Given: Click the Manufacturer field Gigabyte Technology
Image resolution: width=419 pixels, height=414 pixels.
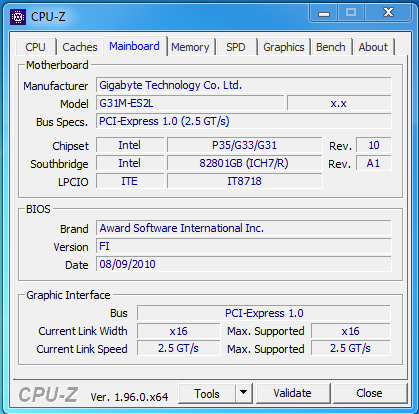Looking at the screenshot, I should pyautogui.click(x=244, y=85).
